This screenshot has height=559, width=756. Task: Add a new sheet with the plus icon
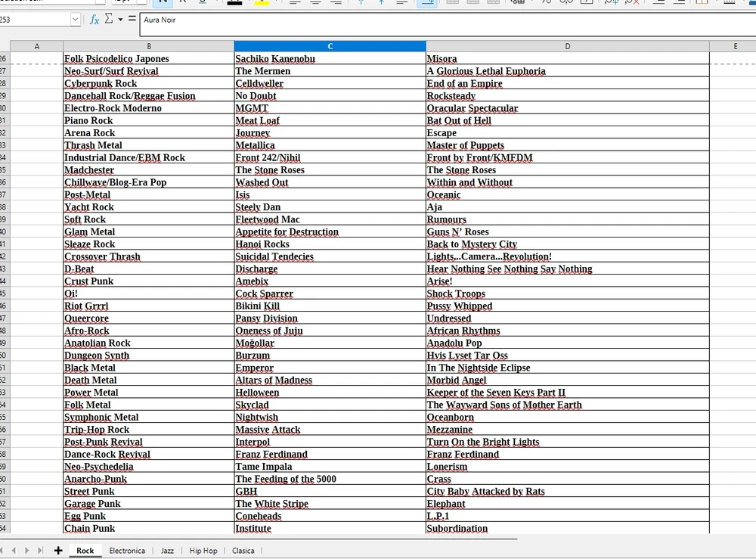click(x=58, y=551)
